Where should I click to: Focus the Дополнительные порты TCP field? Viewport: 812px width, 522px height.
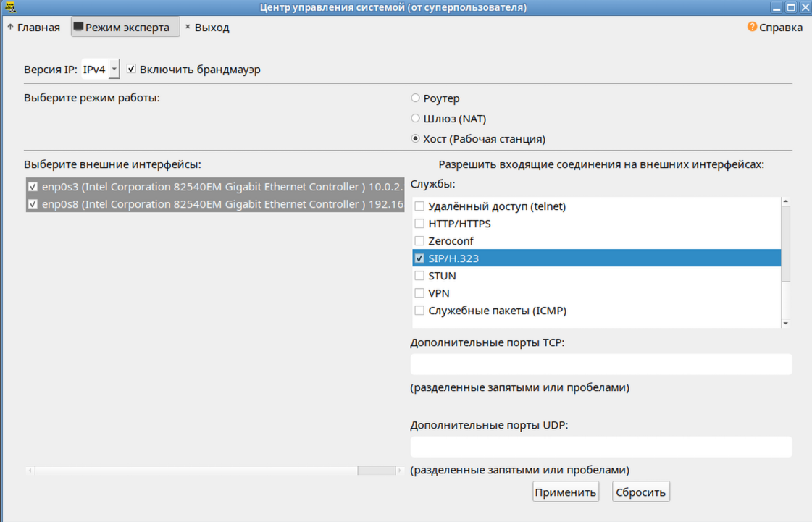601,365
